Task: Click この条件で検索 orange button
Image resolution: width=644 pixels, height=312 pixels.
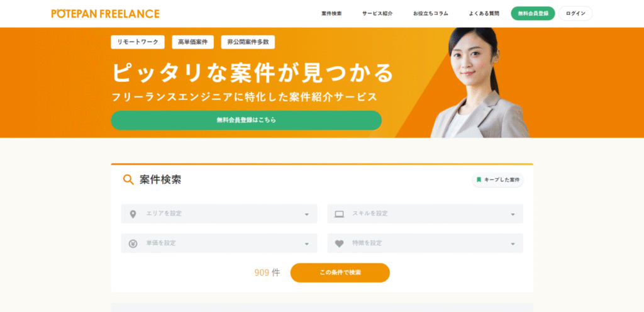Action: coord(340,272)
